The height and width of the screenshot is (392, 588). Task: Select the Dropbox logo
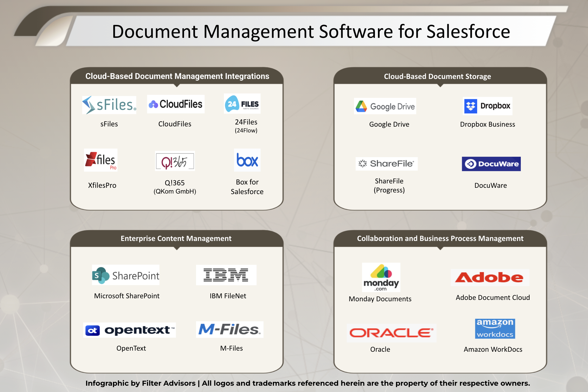coord(487,106)
